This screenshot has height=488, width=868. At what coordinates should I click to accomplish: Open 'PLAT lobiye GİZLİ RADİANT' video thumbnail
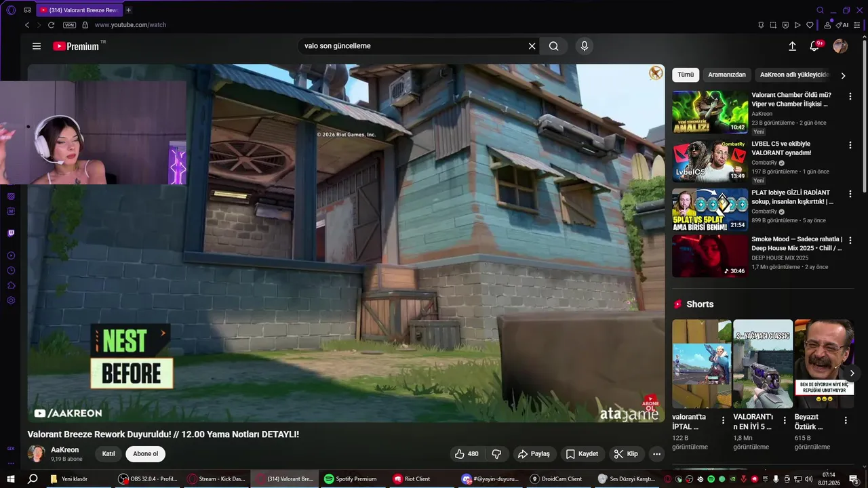click(x=710, y=210)
